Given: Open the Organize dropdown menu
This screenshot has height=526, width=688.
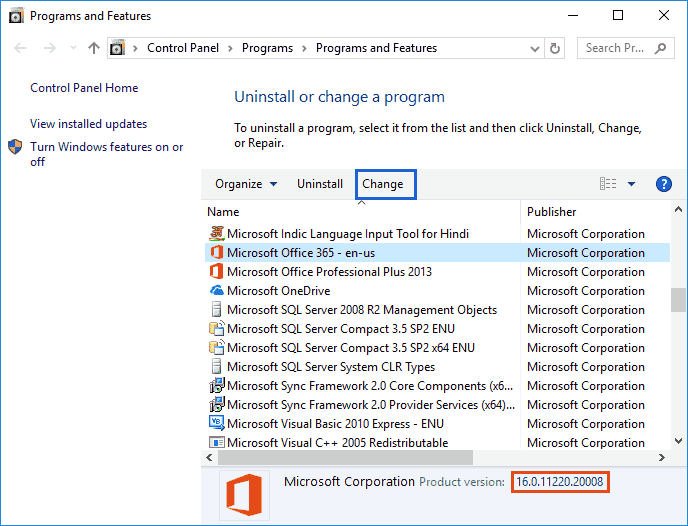Looking at the screenshot, I should [246, 184].
